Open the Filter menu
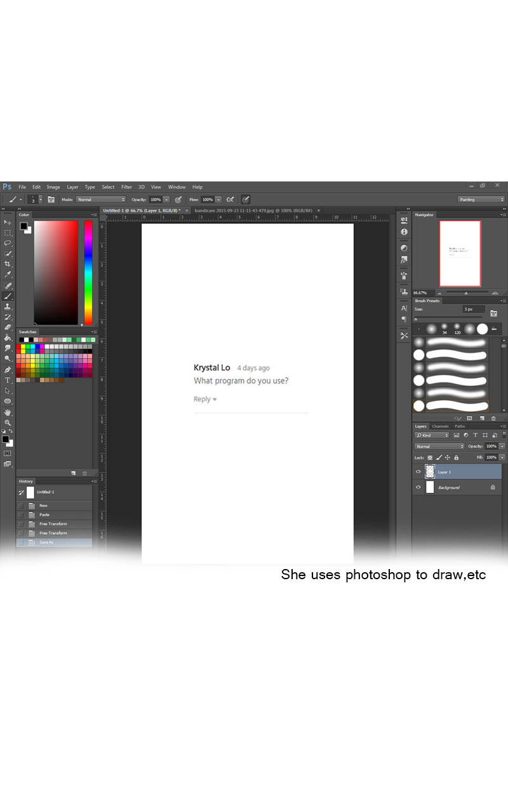This screenshot has width=508, height=812. [x=126, y=187]
